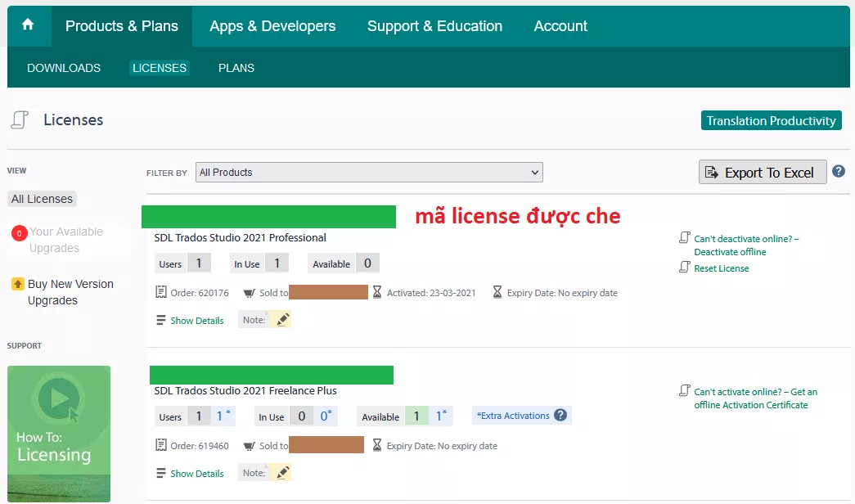
Task: Click the Buy New Version Upgrades arrow icon
Action: tap(17, 284)
